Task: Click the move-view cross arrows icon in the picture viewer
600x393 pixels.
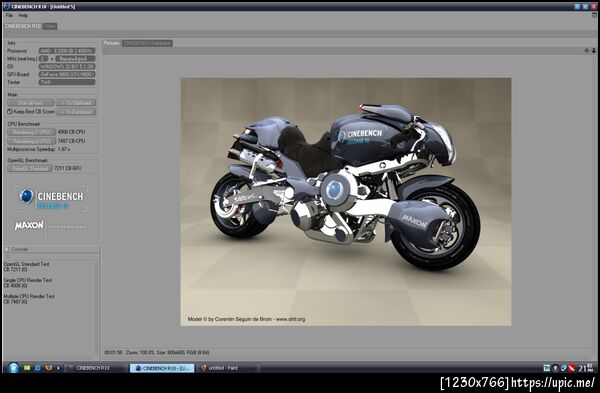Action: [x=587, y=51]
